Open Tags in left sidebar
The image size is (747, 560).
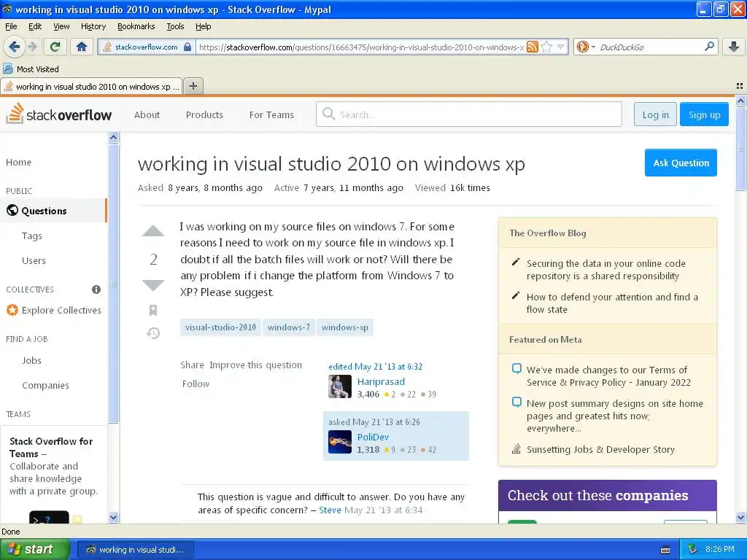(x=32, y=236)
